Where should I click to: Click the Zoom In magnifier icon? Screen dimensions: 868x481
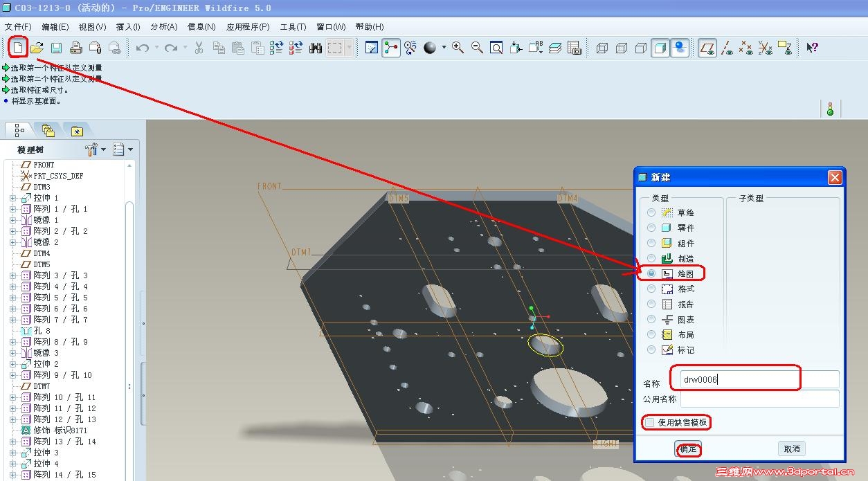[458, 48]
